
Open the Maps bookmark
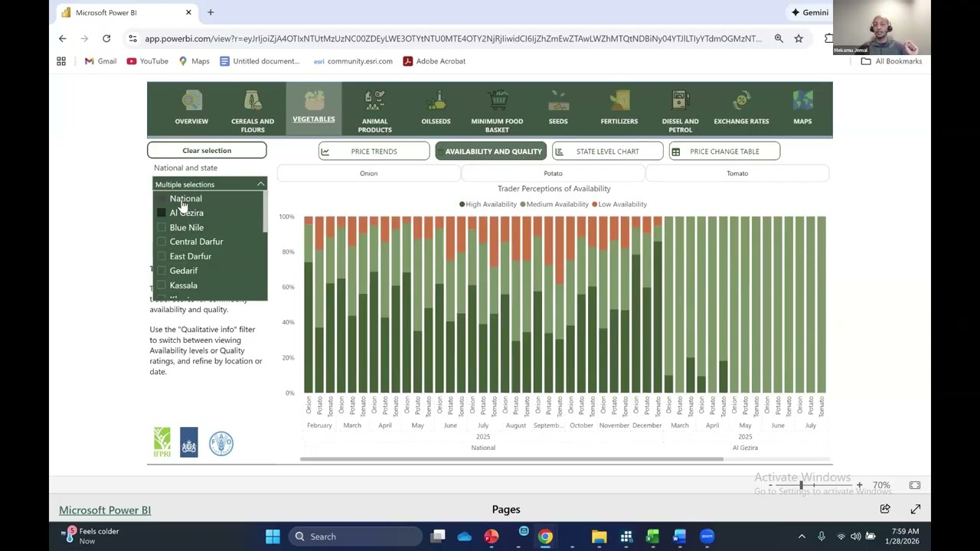(x=194, y=61)
